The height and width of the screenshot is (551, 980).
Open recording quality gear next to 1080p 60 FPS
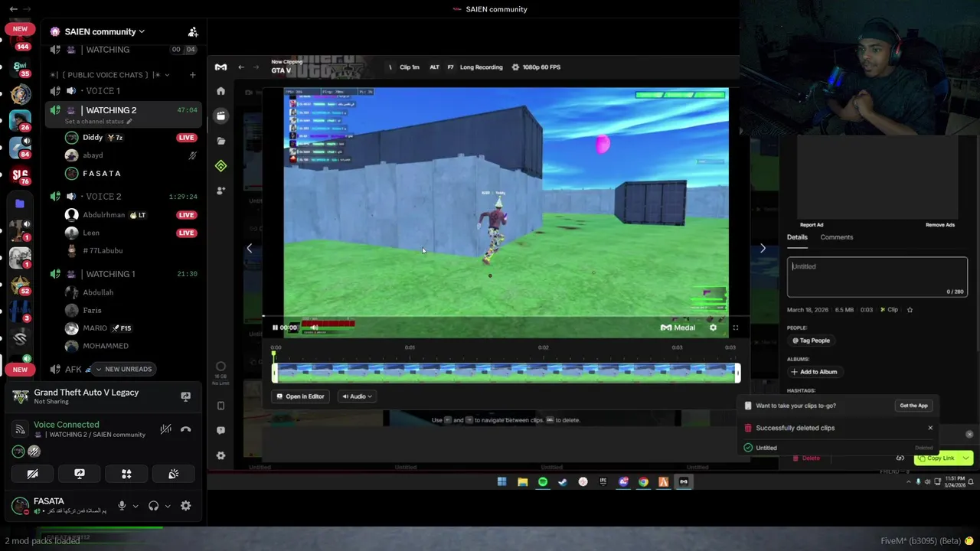(x=515, y=67)
